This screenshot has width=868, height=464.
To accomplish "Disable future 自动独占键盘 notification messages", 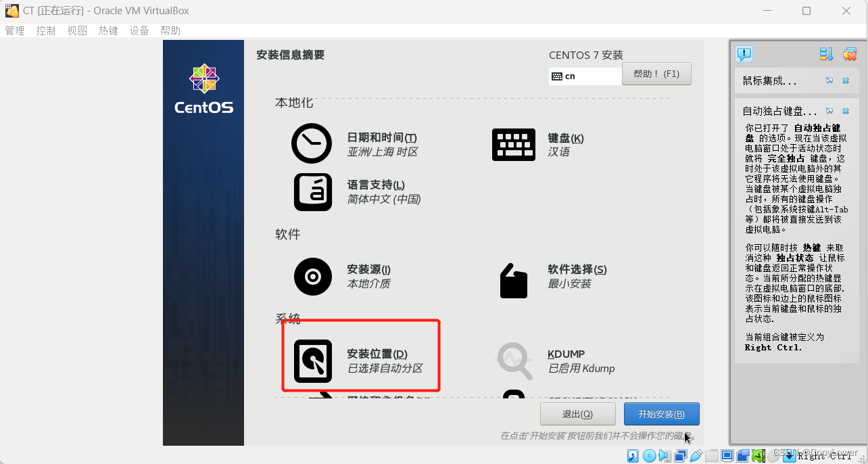I will [x=829, y=111].
